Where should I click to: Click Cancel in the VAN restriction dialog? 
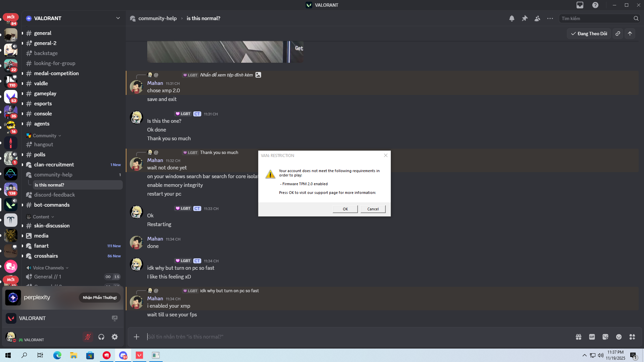tap(373, 209)
